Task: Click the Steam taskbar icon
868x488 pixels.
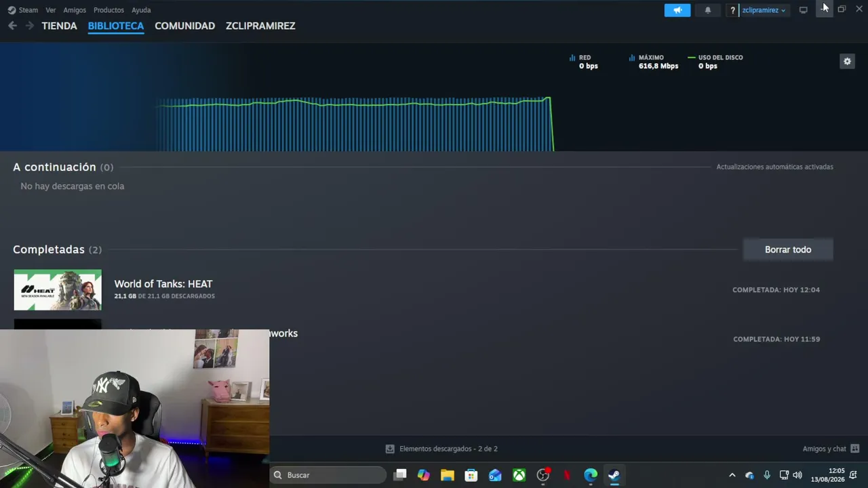Action: (x=614, y=475)
